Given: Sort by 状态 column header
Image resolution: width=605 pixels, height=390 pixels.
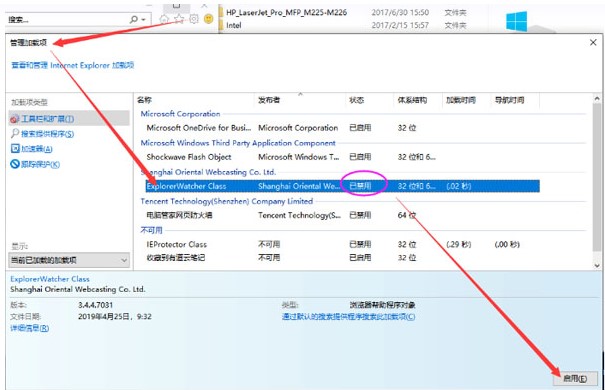Looking at the screenshot, I should [x=369, y=100].
